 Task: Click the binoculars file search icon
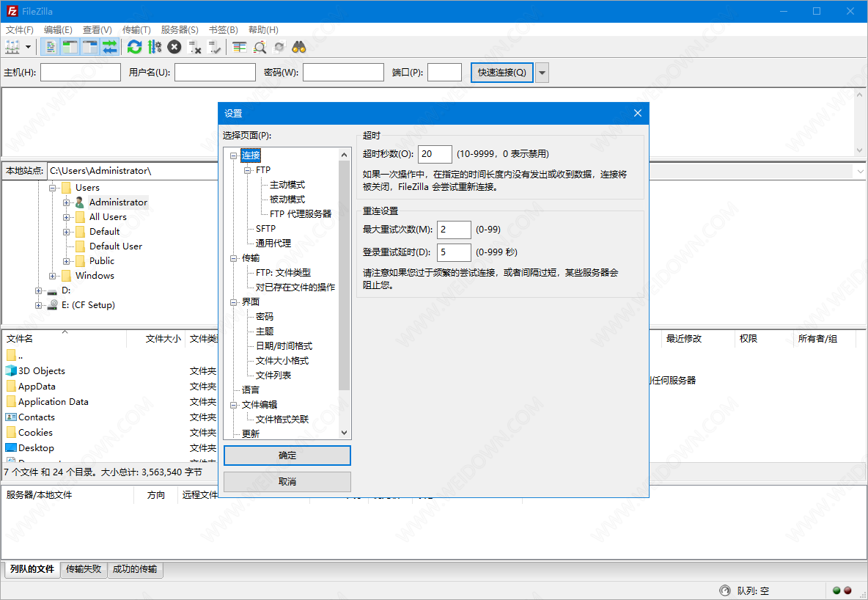pyautogui.click(x=300, y=47)
